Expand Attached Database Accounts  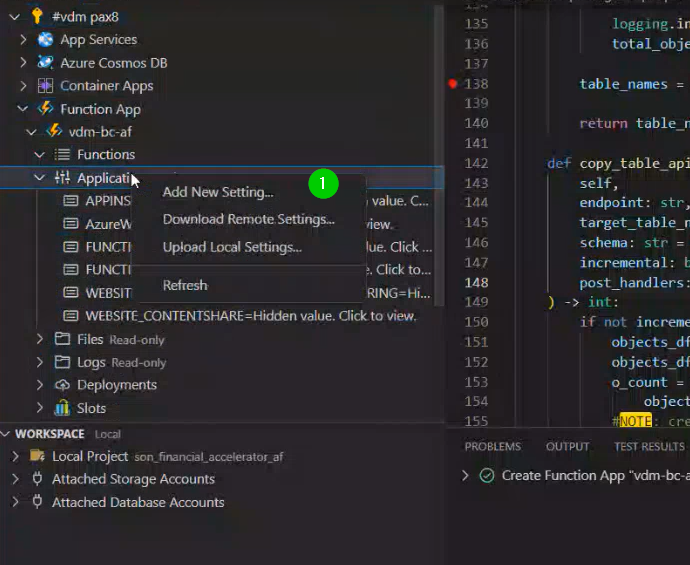(x=15, y=502)
